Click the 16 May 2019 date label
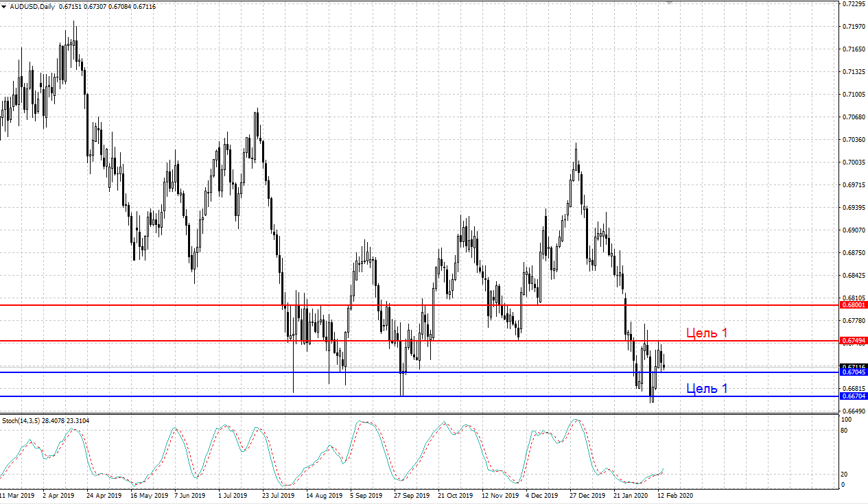The image size is (868, 504). pyautogui.click(x=149, y=494)
